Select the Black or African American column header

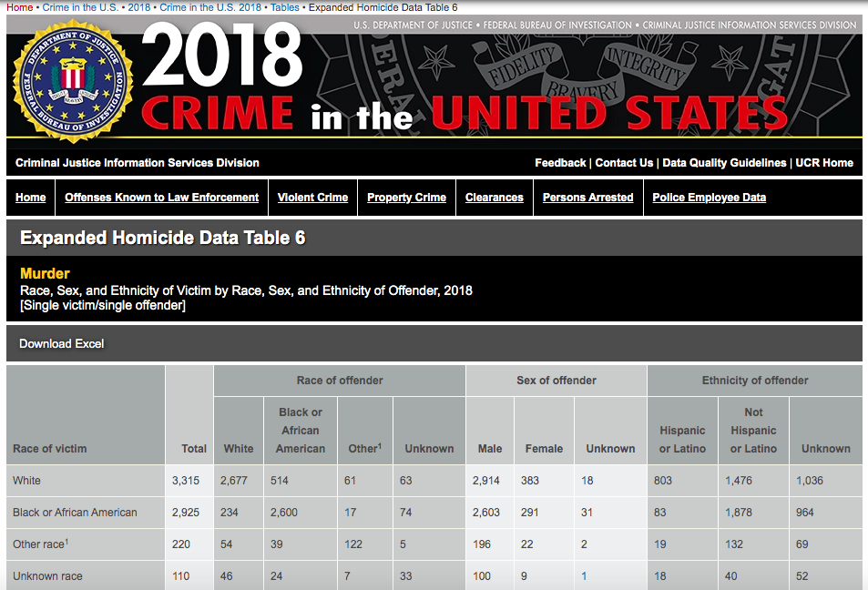301,431
